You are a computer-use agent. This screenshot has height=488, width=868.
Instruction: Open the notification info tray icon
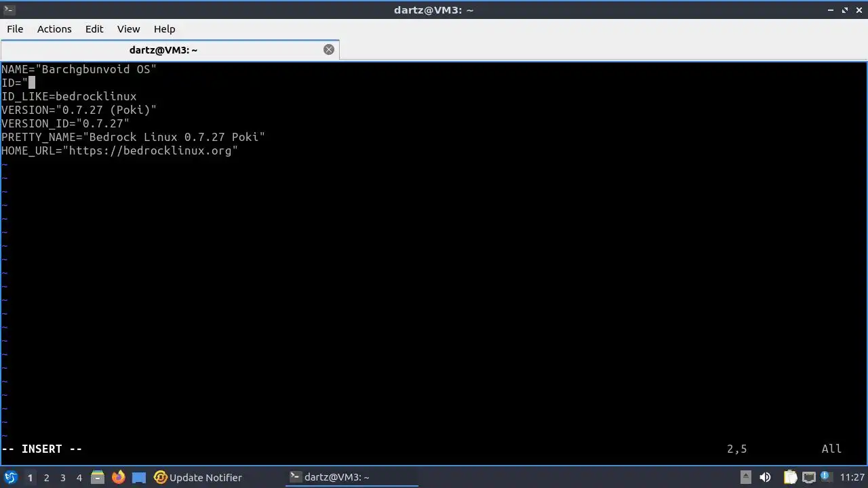click(x=826, y=476)
